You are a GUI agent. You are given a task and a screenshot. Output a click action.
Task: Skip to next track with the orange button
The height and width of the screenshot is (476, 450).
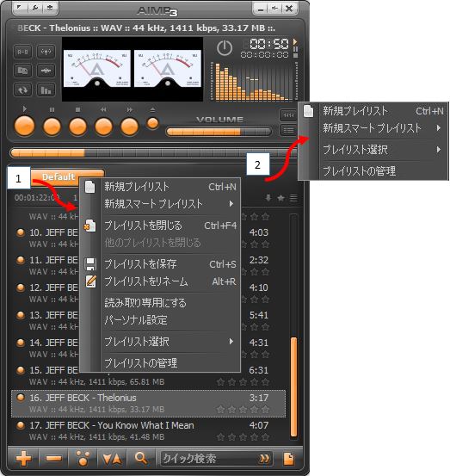click(130, 127)
